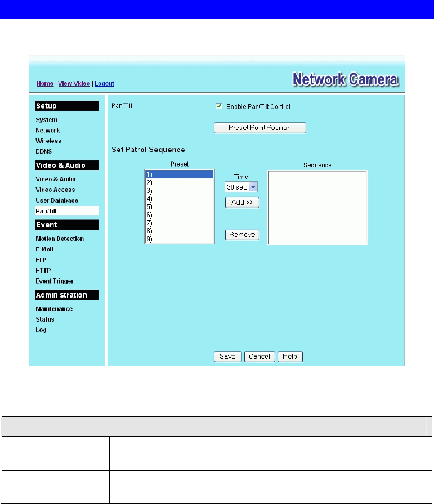Screen dimensions: 434x504
Task: Select preset 4) in Preset list
Action: pyautogui.click(x=180, y=199)
